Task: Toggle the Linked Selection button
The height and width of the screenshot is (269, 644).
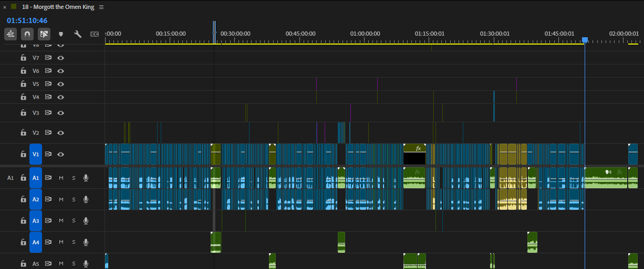Action: (44, 34)
